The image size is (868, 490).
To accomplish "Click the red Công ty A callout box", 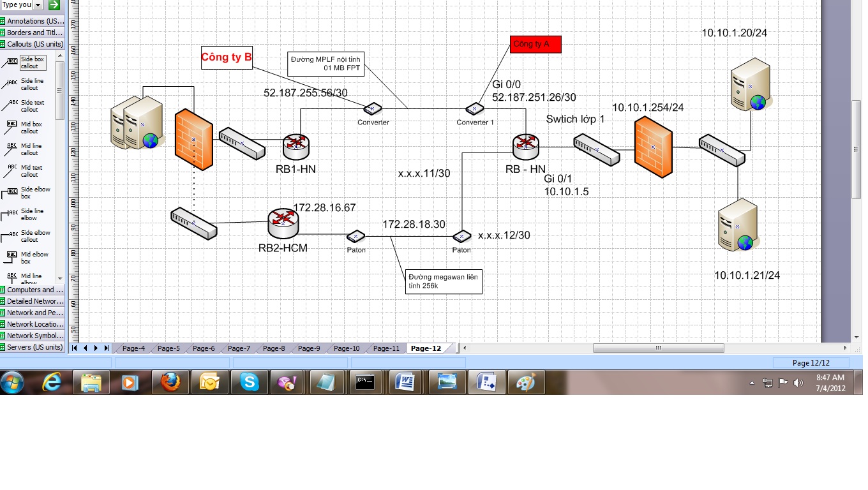I will tap(535, 44).
